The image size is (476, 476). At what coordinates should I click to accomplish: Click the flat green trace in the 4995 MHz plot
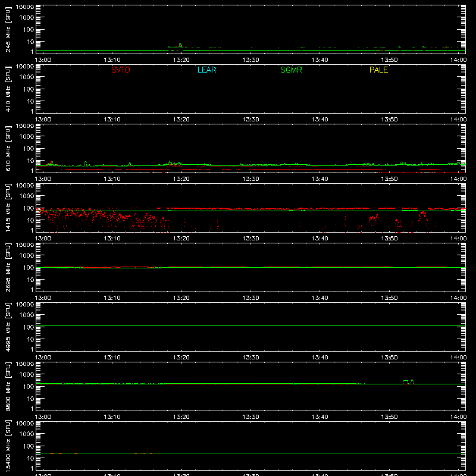coord(250,325)
